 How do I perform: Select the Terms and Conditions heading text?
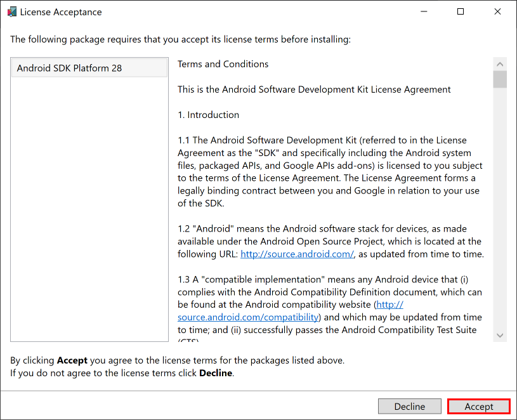[x=223, y=64]
